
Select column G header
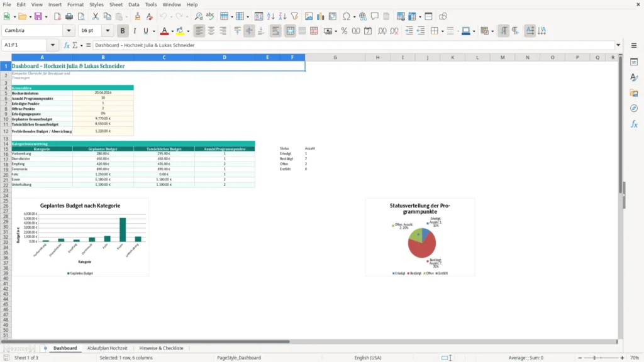click(x=335, y=57)
